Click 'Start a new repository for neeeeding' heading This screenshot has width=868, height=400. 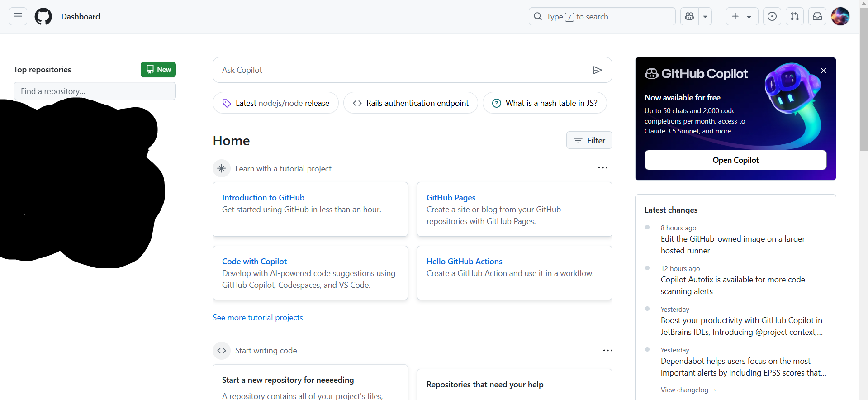pyautogui.click(x=288, y=380)
